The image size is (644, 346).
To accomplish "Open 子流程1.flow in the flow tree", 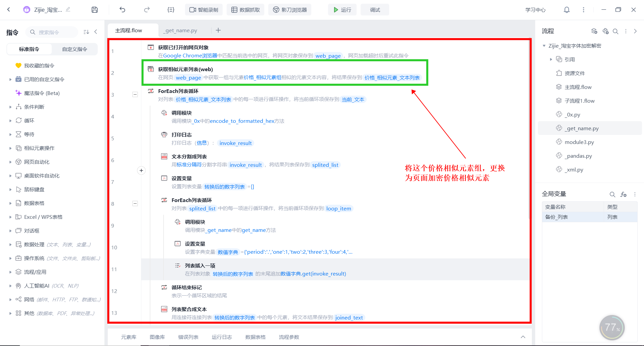I will pyautogui.click(x=580, y=101).
